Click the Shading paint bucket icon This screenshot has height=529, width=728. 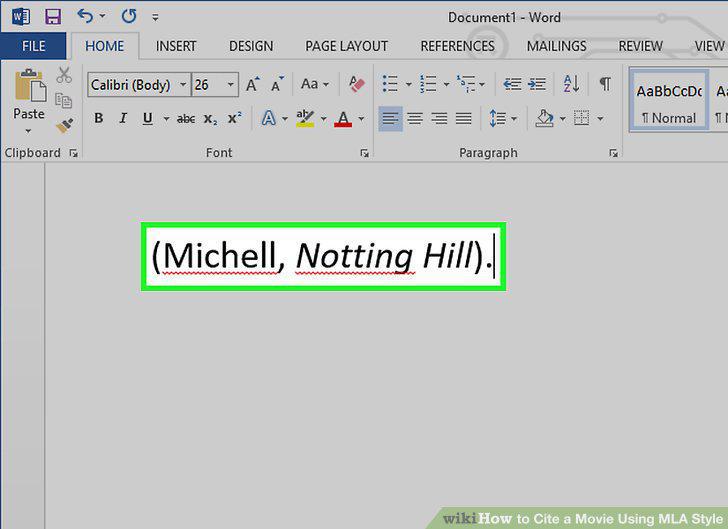tap(545, 118)
